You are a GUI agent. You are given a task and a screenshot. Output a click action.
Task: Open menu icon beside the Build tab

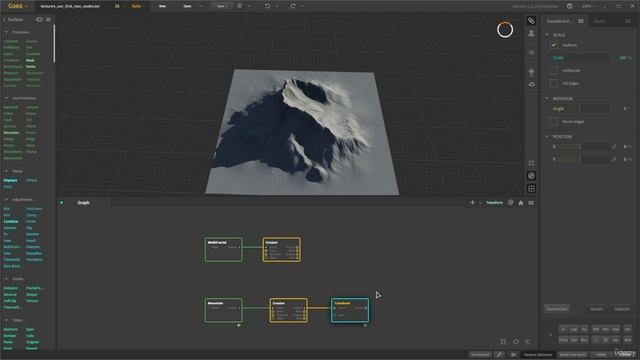[628, 21]
